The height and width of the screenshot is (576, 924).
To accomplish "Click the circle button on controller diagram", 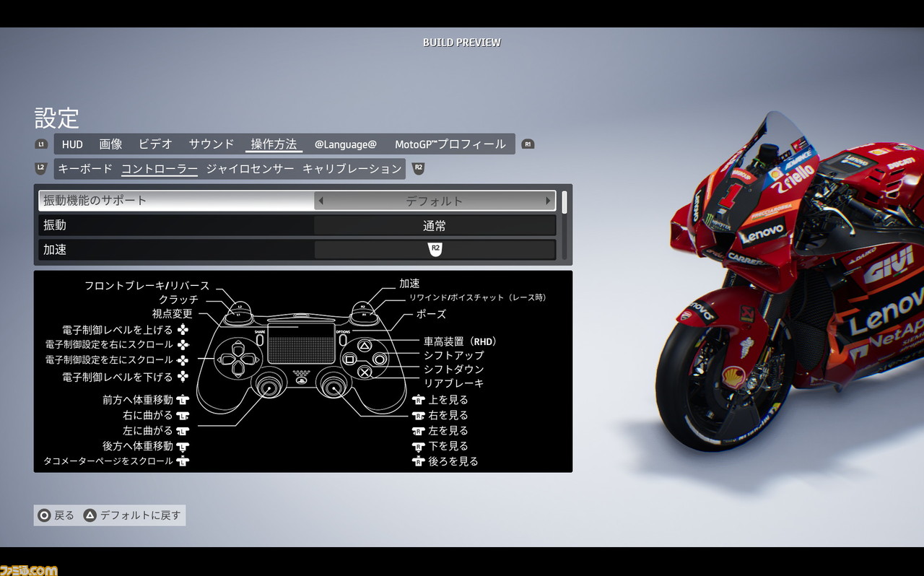I will click(378, 359).
